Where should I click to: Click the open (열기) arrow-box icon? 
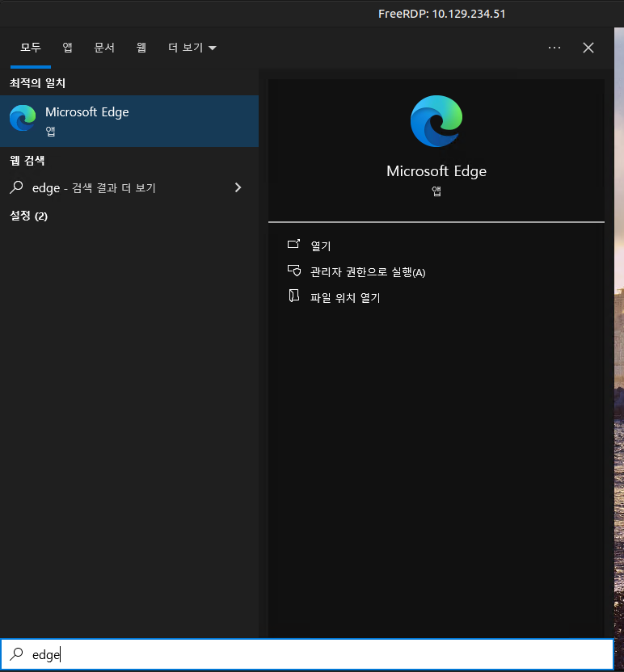click(x=294, y=245)
